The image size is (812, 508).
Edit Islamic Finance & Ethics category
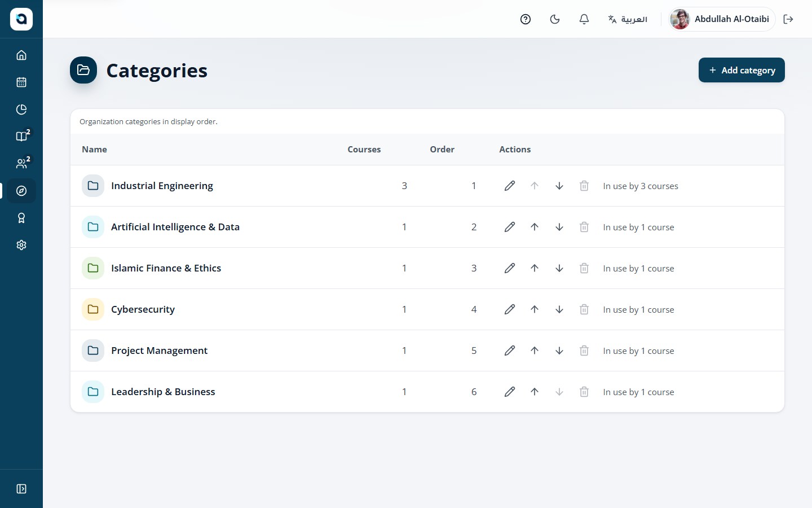click(510, 268)
